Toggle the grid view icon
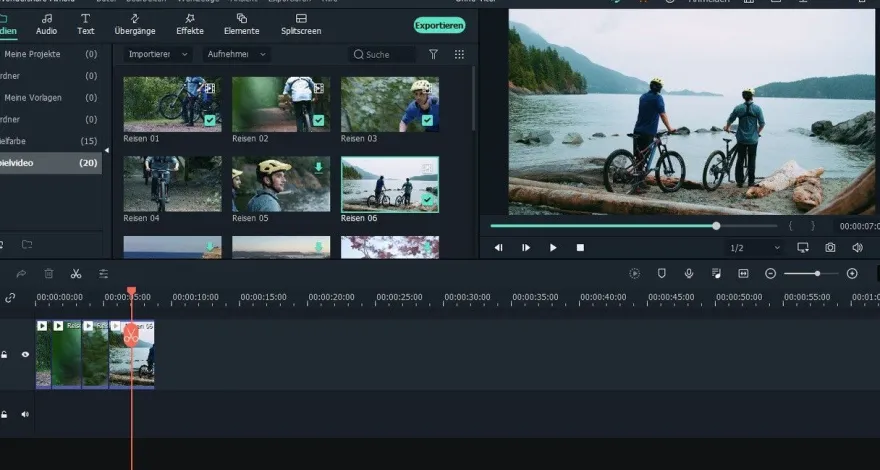Image resolution: width=880 pixels, height=470 pixels. [x=459, y=54]
